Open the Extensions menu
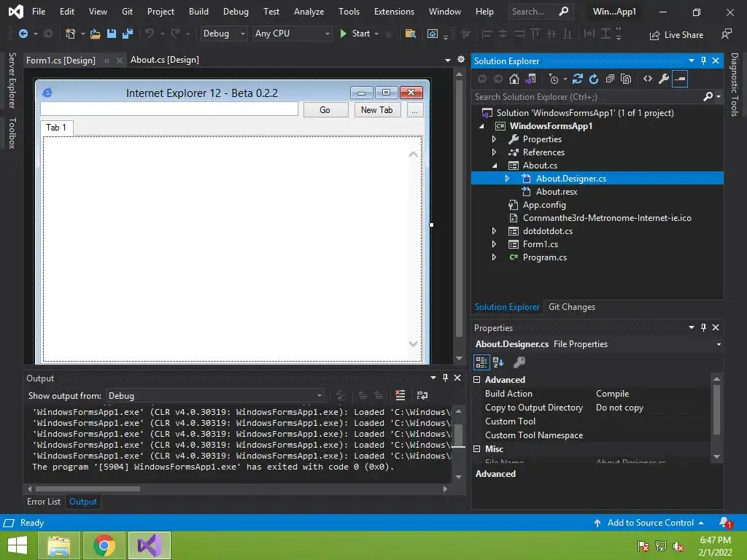Image resolution: width=747 pixels, height=560 pixels. coord(394,12)
